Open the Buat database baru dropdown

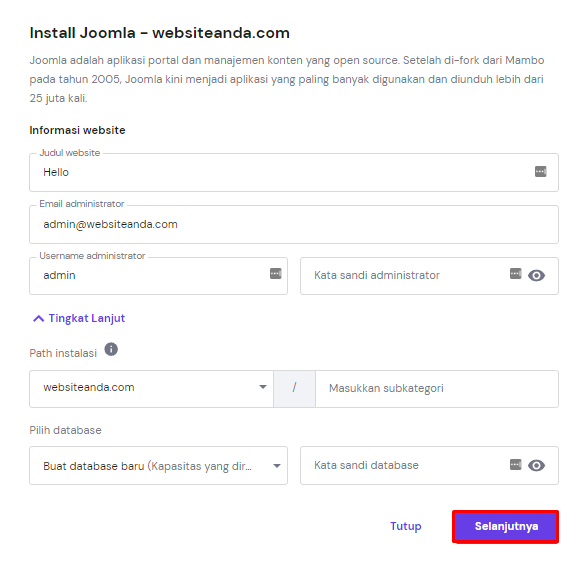(158, 465)
